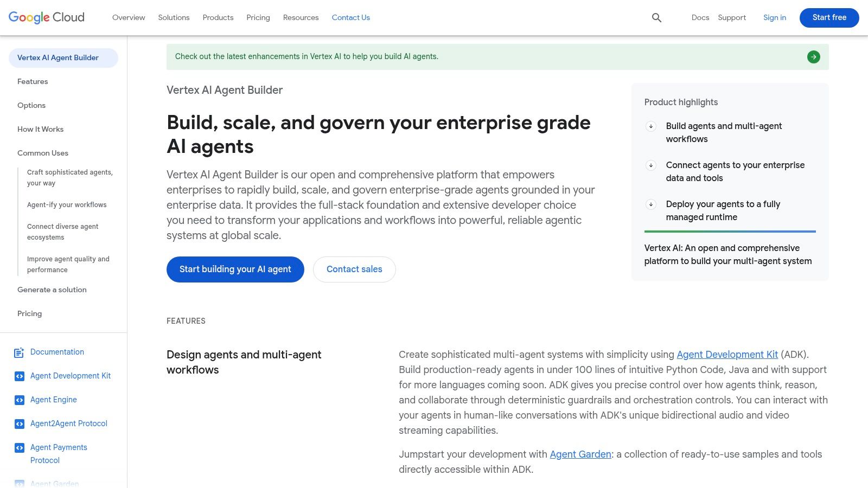
Task: Click the green arrow in the announcement banner
Action: pyautogui.click(x=813, y=56)
